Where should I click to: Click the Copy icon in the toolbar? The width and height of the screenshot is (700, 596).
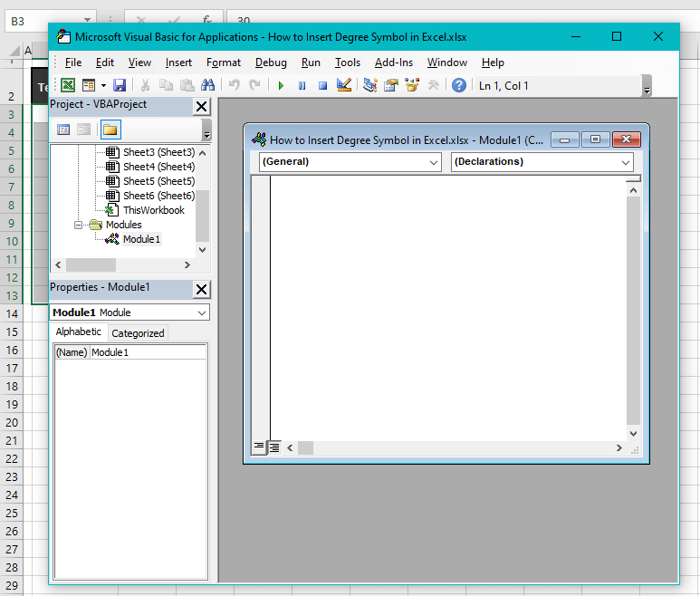[166, 85]
